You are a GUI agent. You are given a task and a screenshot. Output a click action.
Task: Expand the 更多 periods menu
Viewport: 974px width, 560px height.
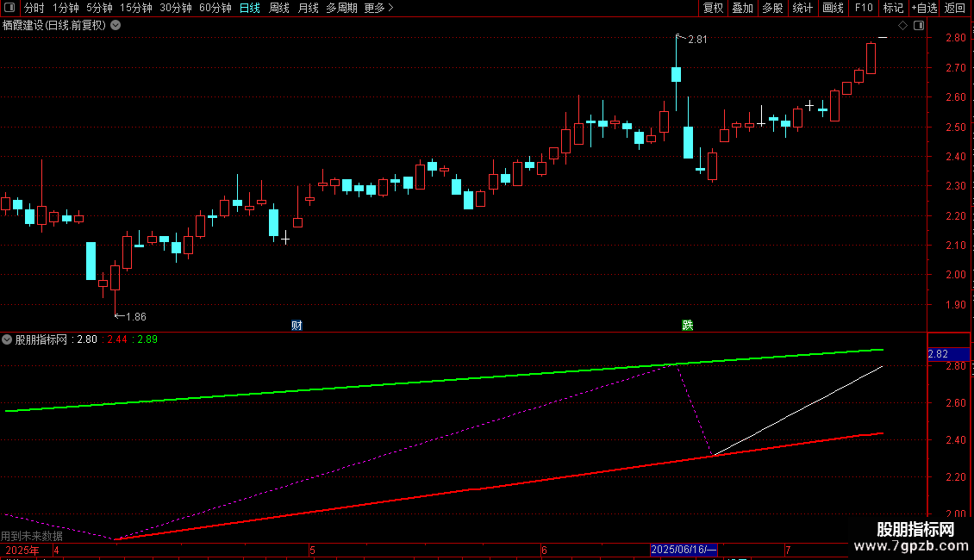(378, 8)
